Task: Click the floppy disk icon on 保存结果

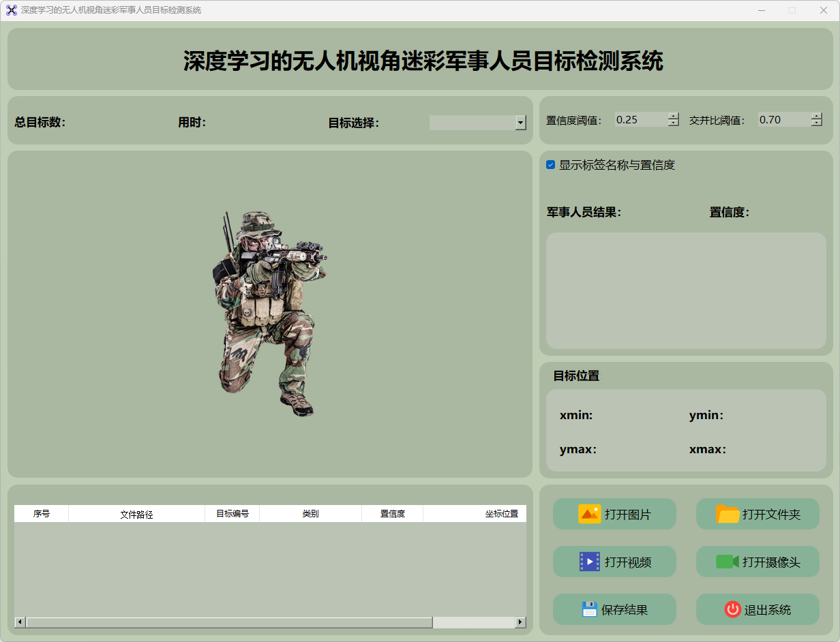Action: coord(589,609)
